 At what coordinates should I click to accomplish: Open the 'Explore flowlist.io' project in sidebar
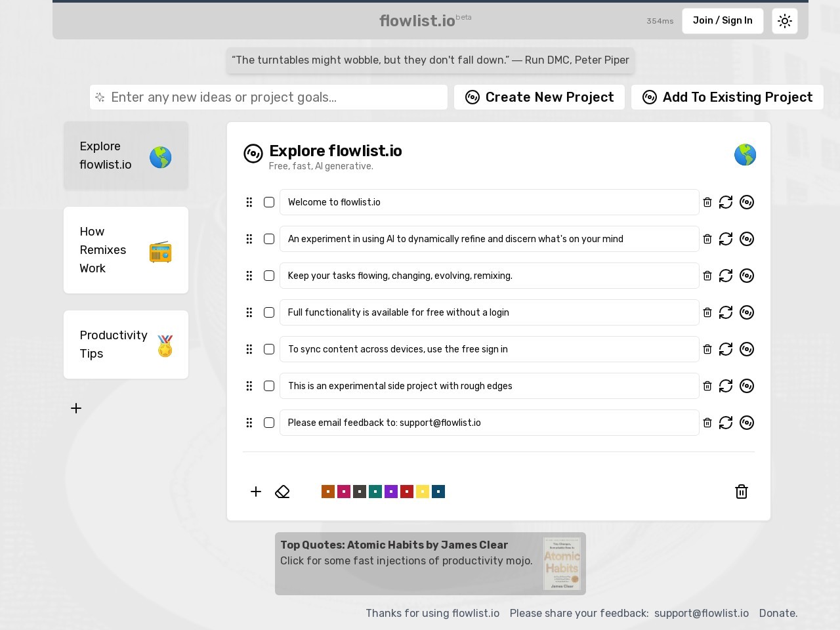click(x=126, y=156)
